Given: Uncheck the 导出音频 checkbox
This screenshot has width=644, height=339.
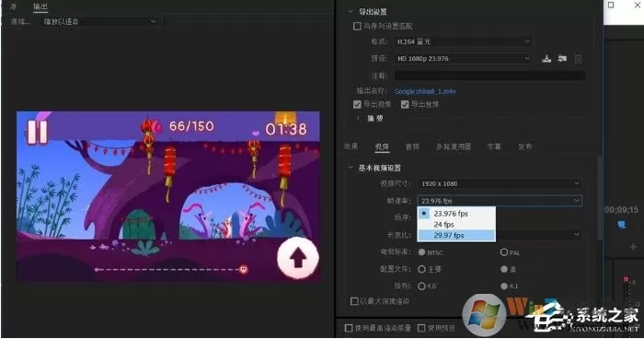Looking at the screenshot, I should click(x=405, y=104).
